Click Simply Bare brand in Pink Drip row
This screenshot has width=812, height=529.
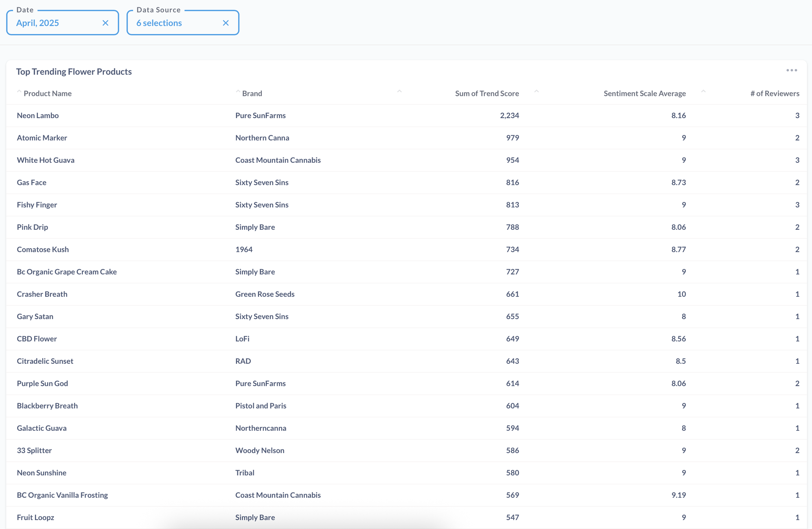(255, 227)
